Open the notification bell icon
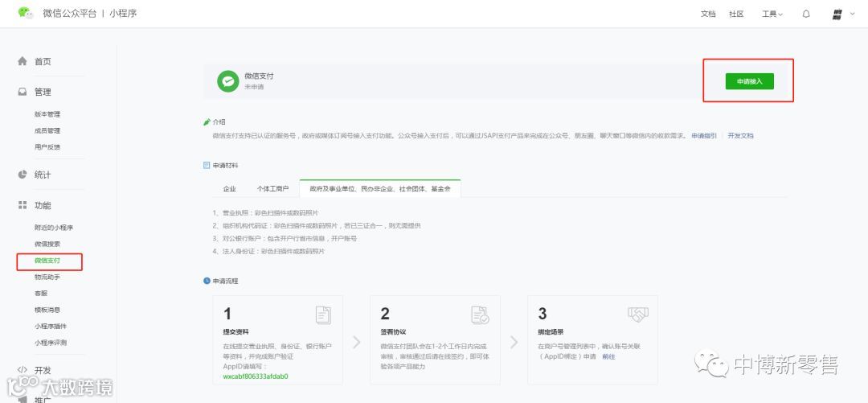 click(806, 14)
